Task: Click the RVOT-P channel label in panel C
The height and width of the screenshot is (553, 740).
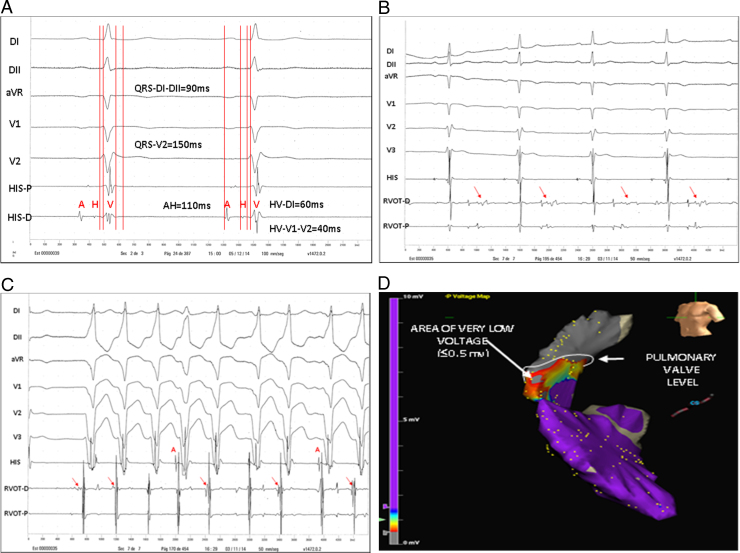Action: (16, 513)
